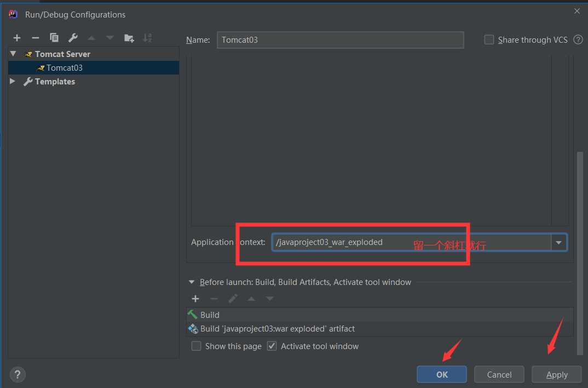
Task: Open the Application context dropdown
Action: 559,242
